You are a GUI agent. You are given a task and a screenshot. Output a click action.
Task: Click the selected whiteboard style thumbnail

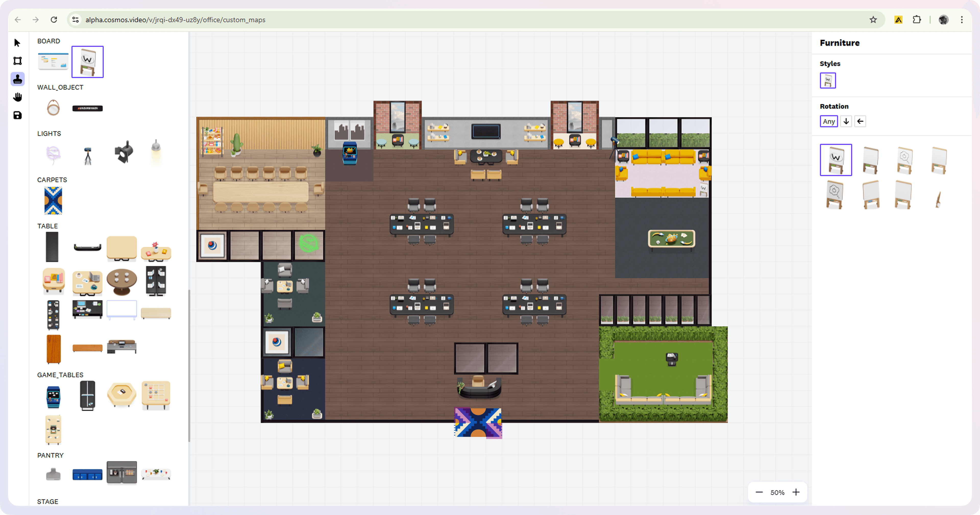click(x=827, y=81)
